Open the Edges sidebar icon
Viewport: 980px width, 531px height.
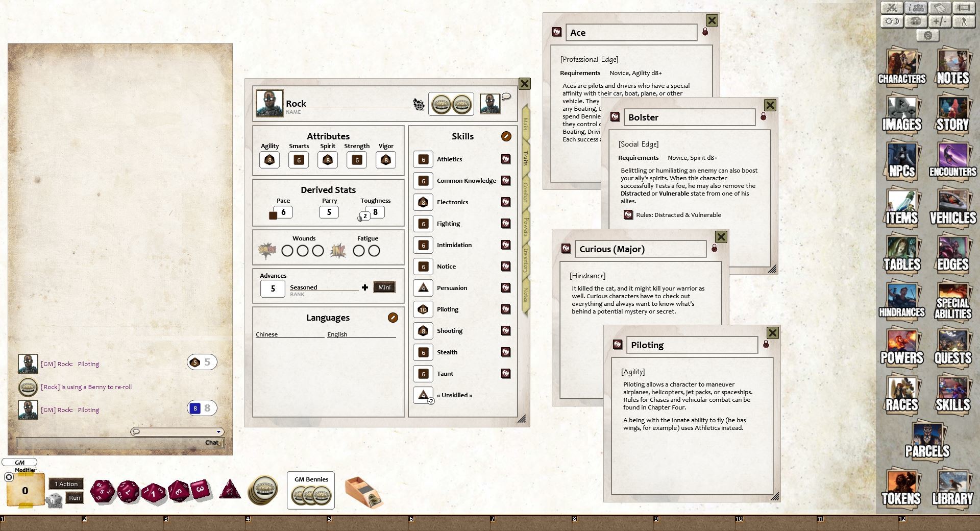(952, 254)
